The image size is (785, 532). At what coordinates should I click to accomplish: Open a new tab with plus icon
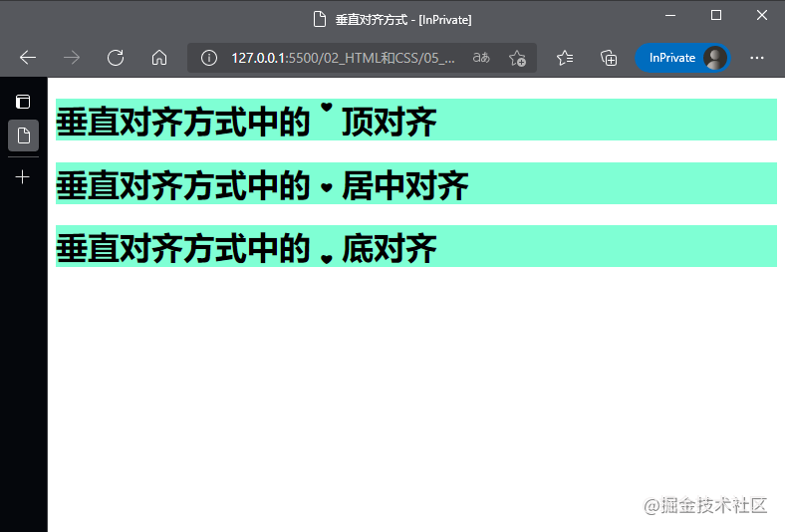pos(23,176)
